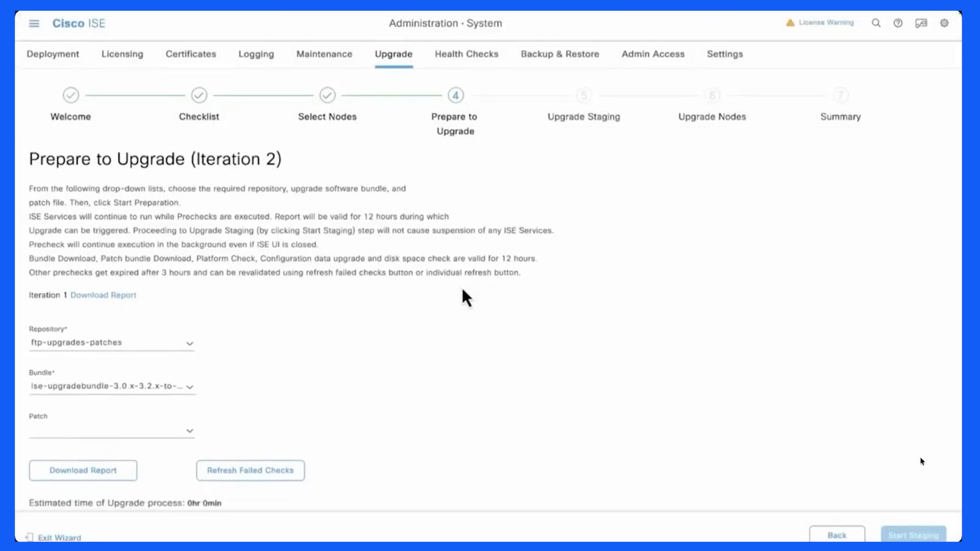Click the Welcome step checkmark circle
This screenshot has height=551, width=980.
pos(71,95)
